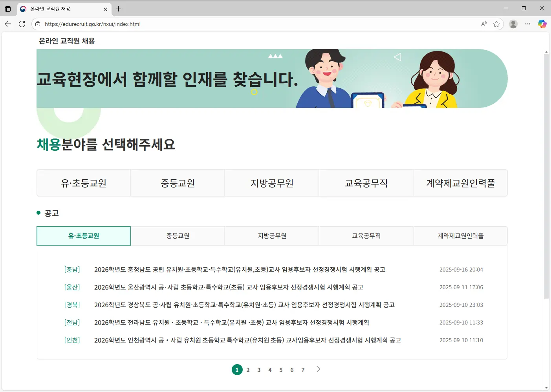Open the 충남 2026학년도 announcement link

(240, 270)
